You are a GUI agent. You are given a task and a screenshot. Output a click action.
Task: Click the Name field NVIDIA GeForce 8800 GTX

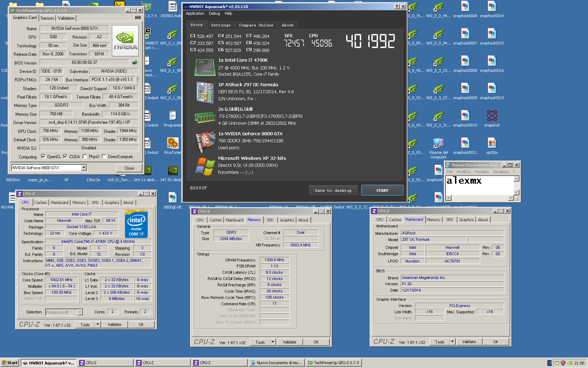click(75, 28)
